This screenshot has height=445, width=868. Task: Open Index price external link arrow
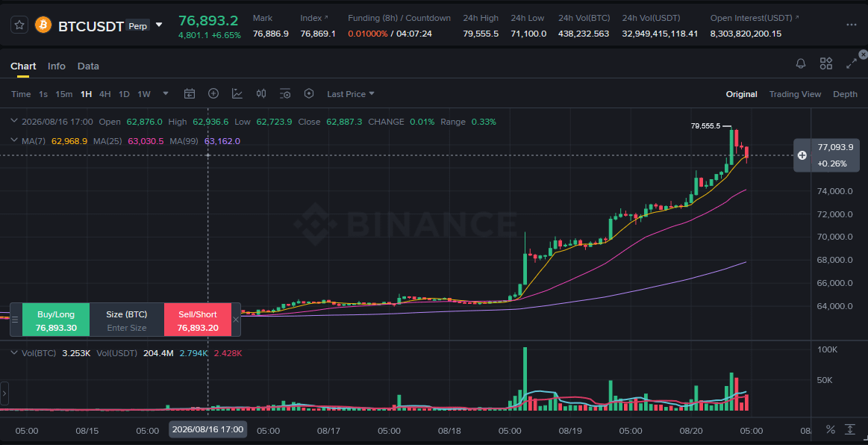[x=326, y=18]
